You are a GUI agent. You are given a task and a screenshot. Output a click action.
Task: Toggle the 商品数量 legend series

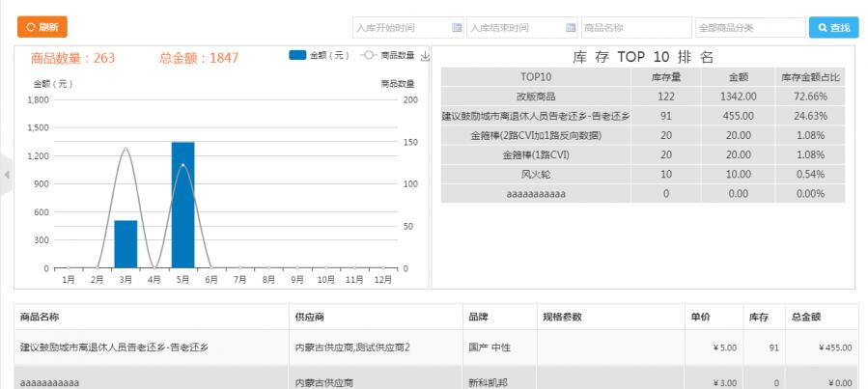click(x=387, y=56)
